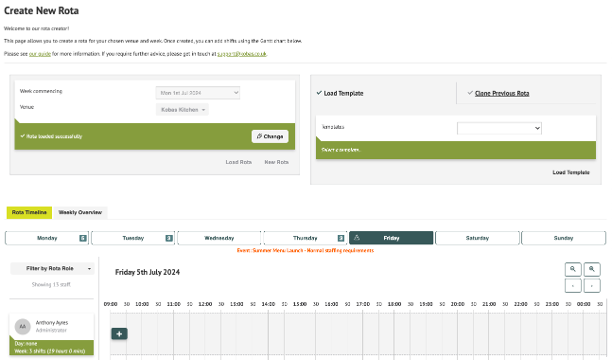This screenshot has height=360, width=612.
Task: Open the our guide link
Action: pos(40,54)
